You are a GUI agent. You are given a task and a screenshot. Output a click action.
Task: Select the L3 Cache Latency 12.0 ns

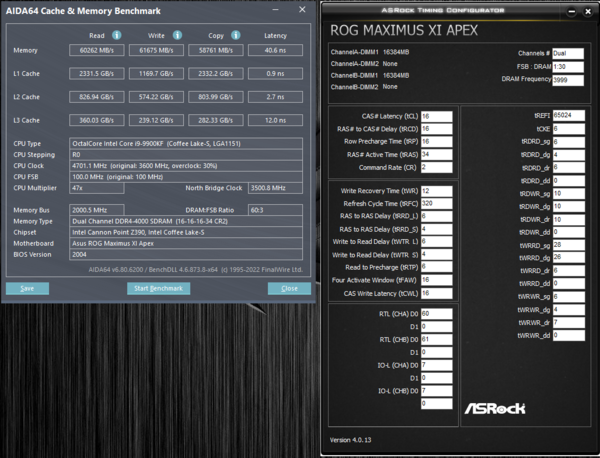(x=275, y=120)
